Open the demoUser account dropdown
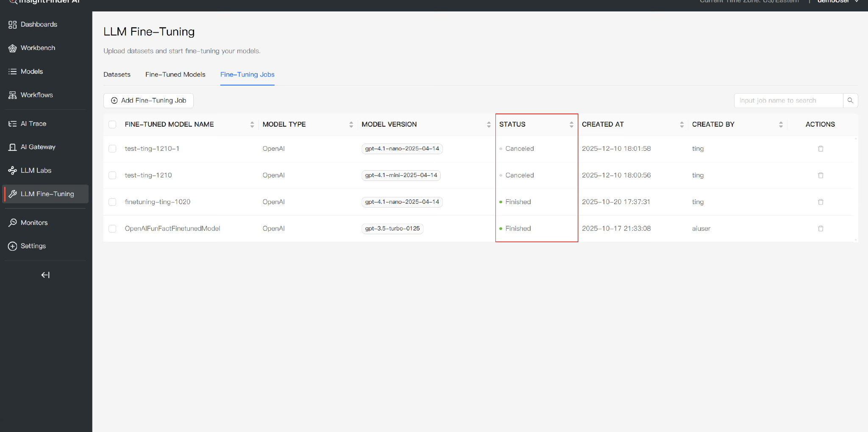 coord(837,2)
